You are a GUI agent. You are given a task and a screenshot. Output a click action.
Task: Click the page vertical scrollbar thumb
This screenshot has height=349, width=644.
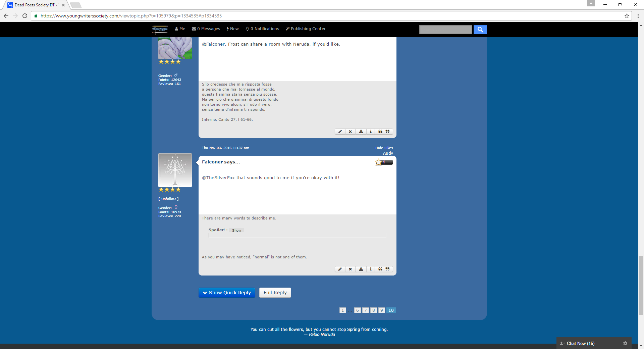point(641,285)
